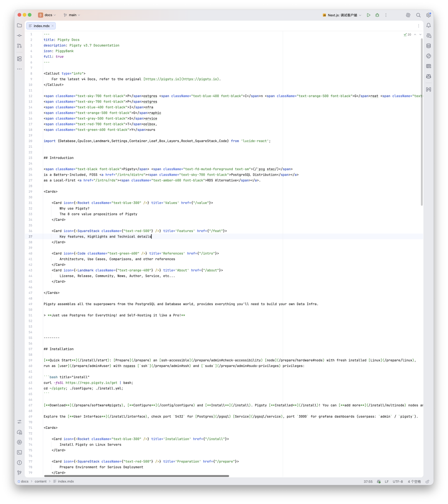448x504 pixels.
Task: Jump to the previous highlighted problem
Action: 415,34
